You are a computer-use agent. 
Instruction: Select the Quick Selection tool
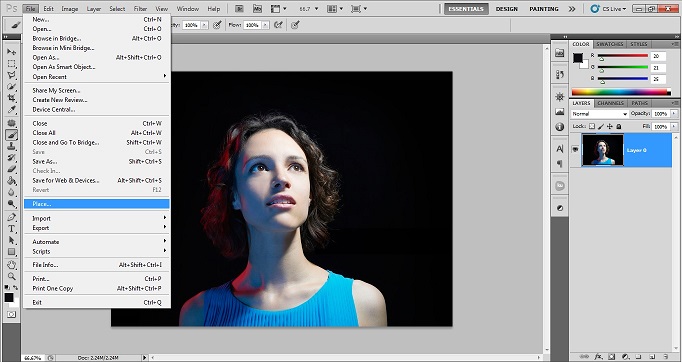tap(11, 87)
